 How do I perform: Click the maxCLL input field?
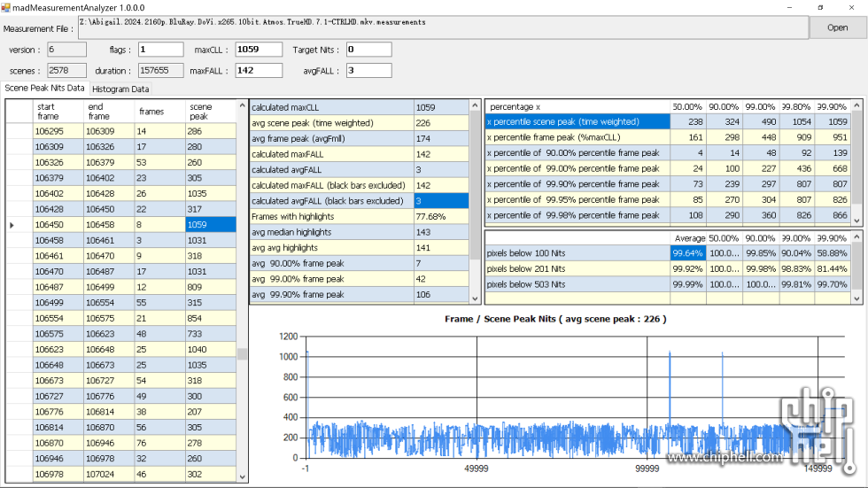point(259,50)
